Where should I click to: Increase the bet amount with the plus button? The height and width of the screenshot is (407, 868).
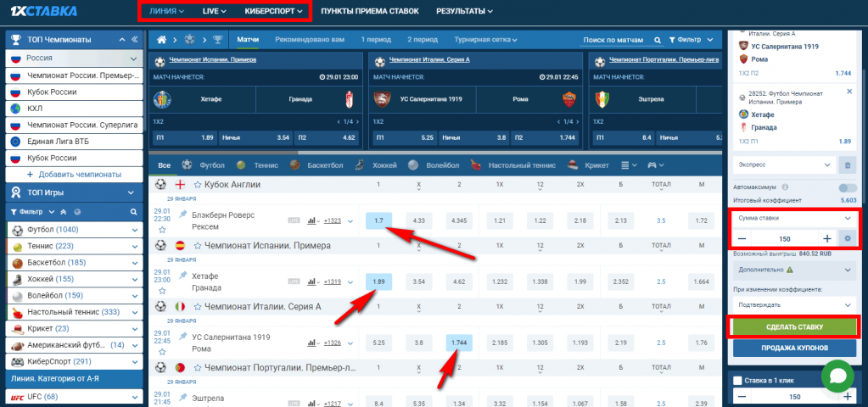coord(827,239)
